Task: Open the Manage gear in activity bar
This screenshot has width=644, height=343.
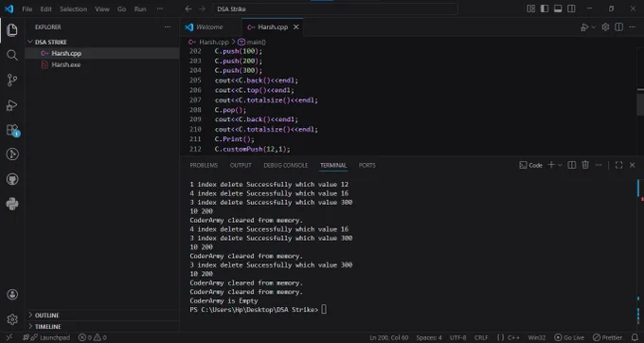Action: coord(12,319)
